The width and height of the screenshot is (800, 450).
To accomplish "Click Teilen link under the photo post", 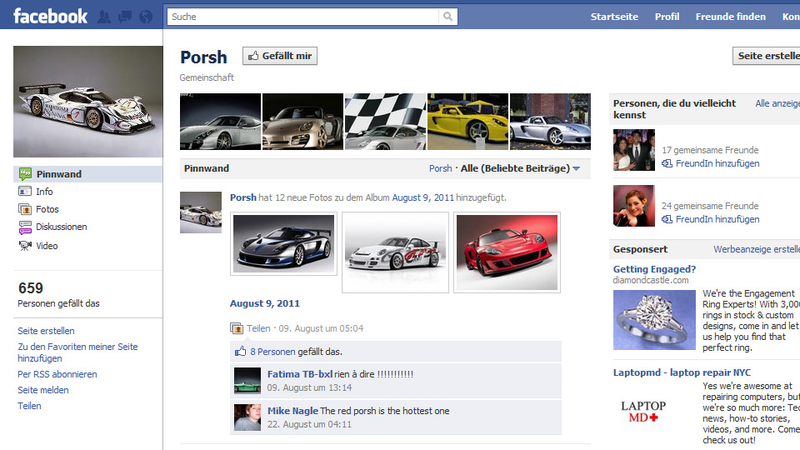I will 259,329.
